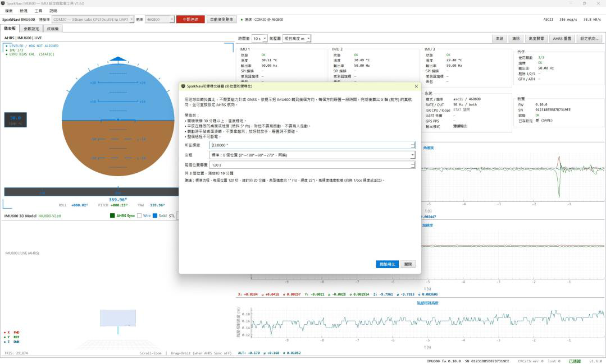
Task: Click the red 中斷連線 disconnect button
Action: coord(190,19)
